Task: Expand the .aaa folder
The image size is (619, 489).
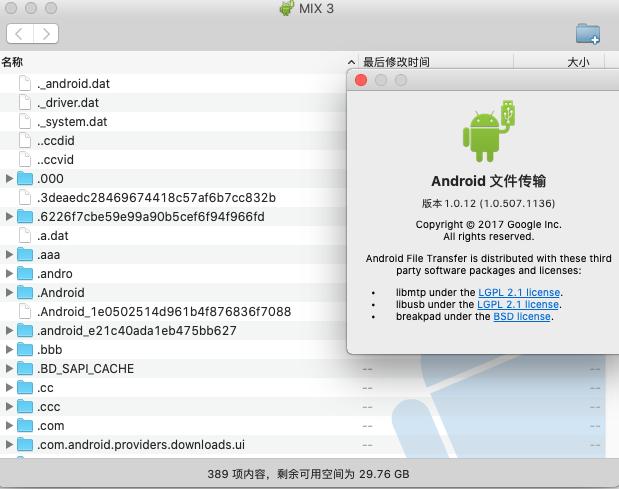Action: click(9, 255)
